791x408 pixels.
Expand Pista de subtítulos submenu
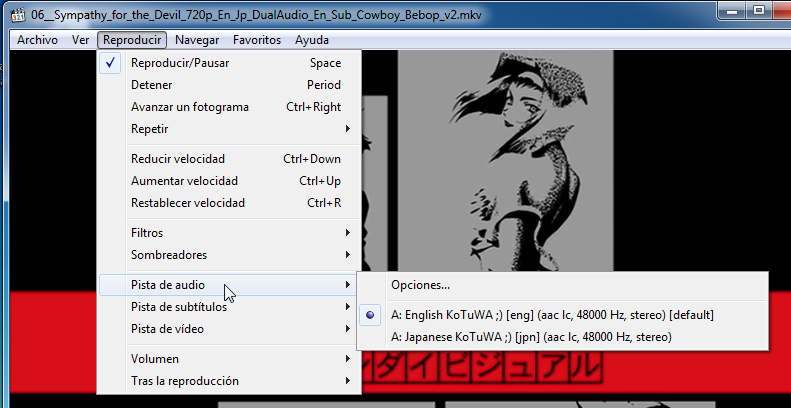[230, 307]
